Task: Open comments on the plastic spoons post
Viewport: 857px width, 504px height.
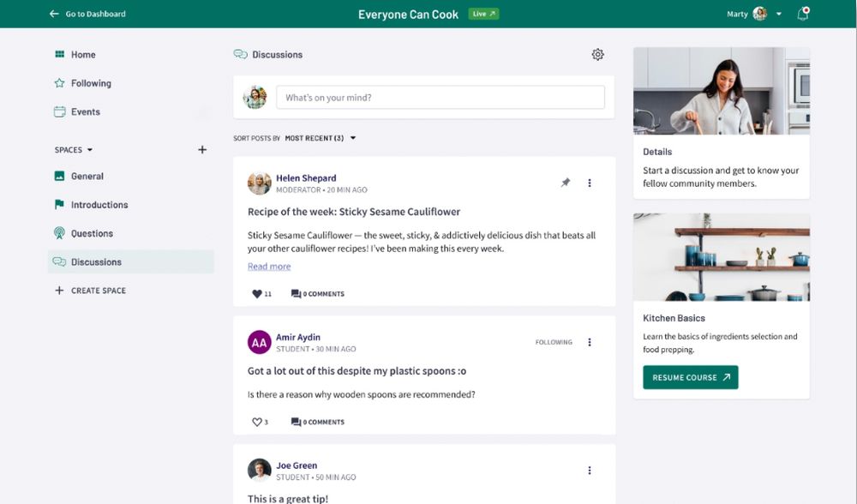Action: pyautogui.click(x=318, y=422)
